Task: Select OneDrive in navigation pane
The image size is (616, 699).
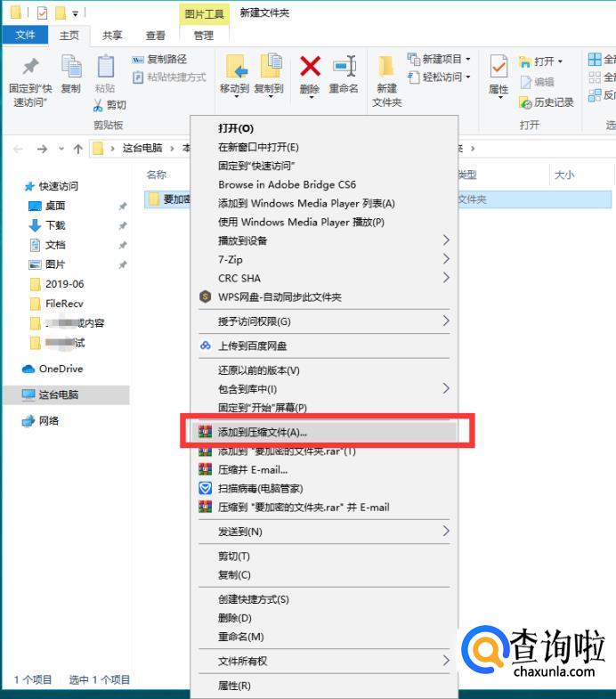Action: pos(61,369)
